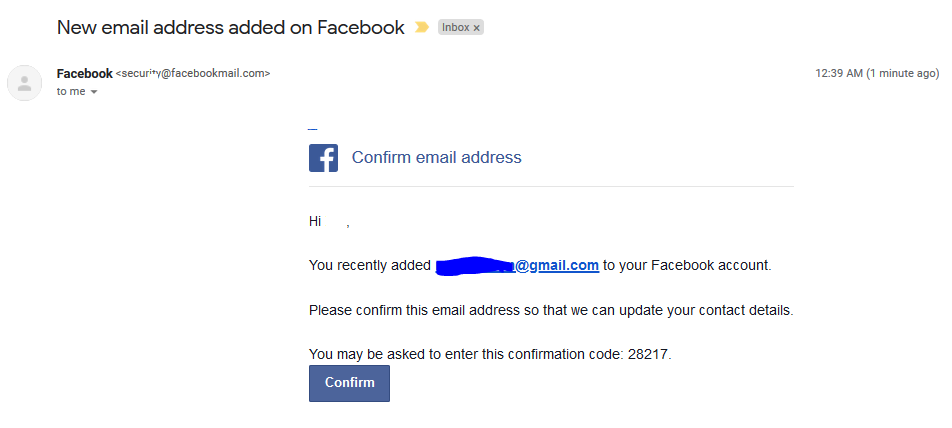Click the Inbox label chip
The width and height of the screenshot is (952, 428).
(x=461, y=27)
